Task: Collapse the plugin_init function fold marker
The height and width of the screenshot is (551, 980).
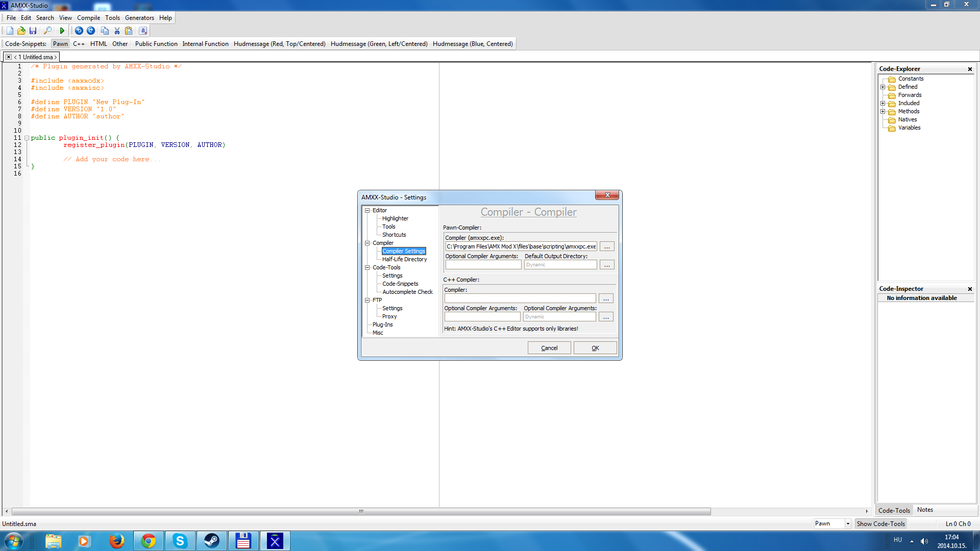Action: [x=27, y=138]
